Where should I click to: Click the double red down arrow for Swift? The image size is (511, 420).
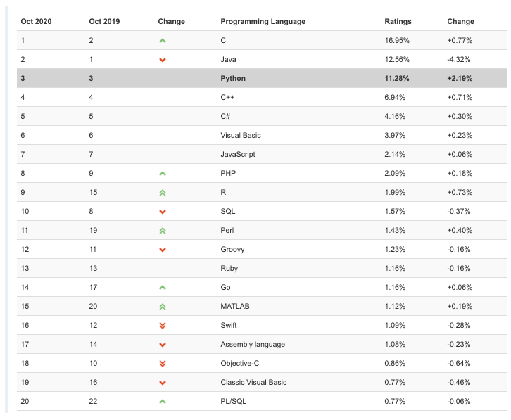click(x=163, y=326)
